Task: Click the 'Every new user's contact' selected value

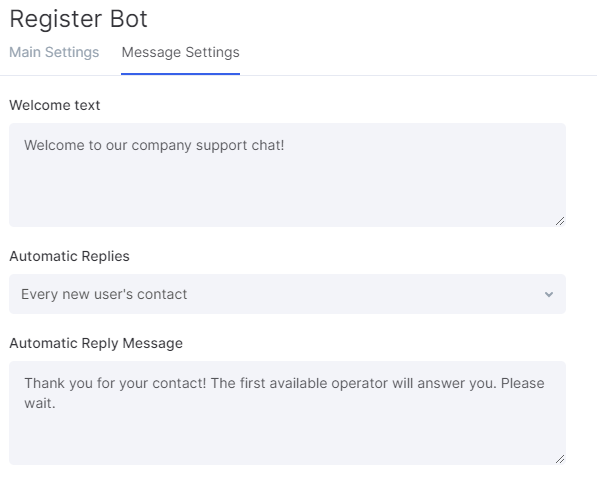Action: [104, 294]
